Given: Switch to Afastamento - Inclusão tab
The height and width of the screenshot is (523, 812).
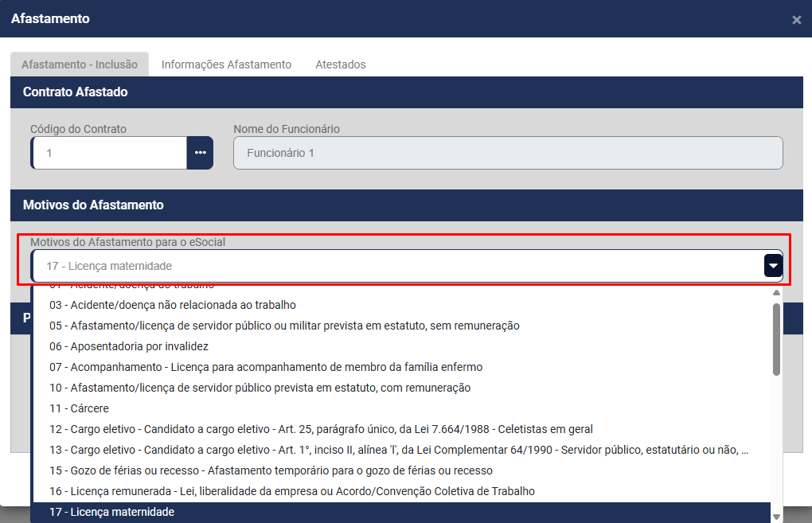Looking at the screenshot, I should (x=80, y=64).
